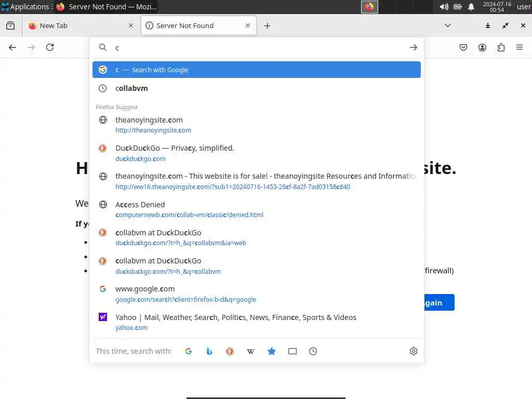The height and width of the screenshot is (399, 532).
Task: Click the Firefox workspace thumbnail in panel
Action: (x=369, y=7)
